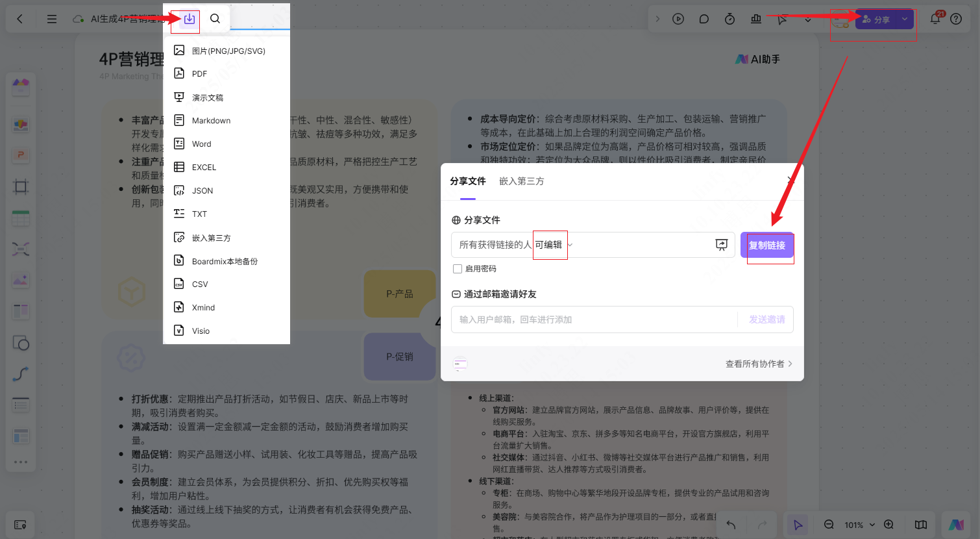Select the frame tool in left sidebar
Screen dimensions: 980x539
21,187
